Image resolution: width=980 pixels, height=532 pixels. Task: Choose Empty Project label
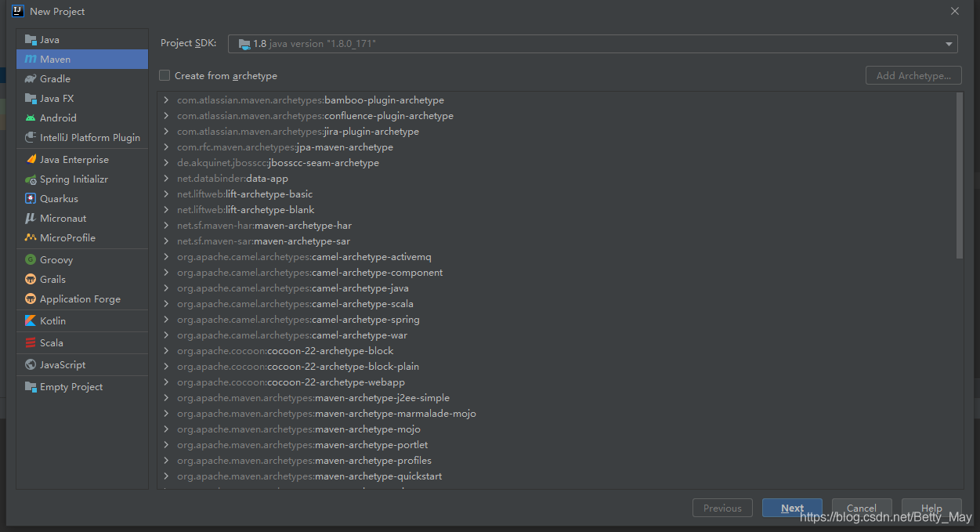pyautogui.click(x=71, y=387)
